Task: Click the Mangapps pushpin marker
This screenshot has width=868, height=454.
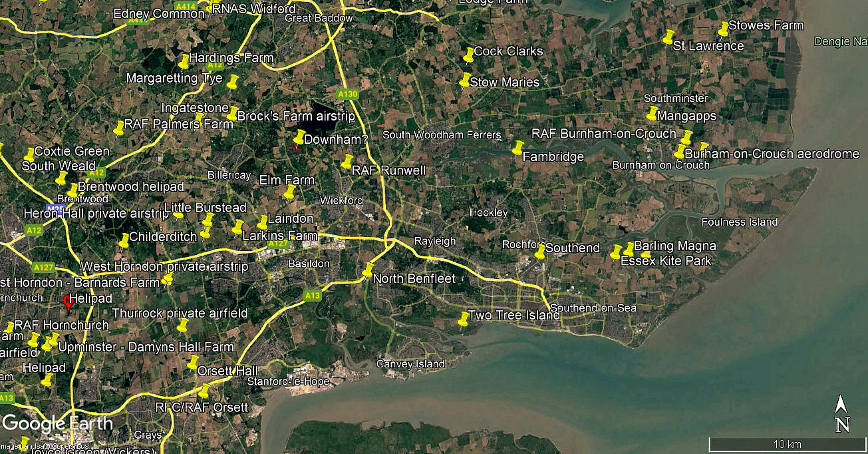Action: 652,113
